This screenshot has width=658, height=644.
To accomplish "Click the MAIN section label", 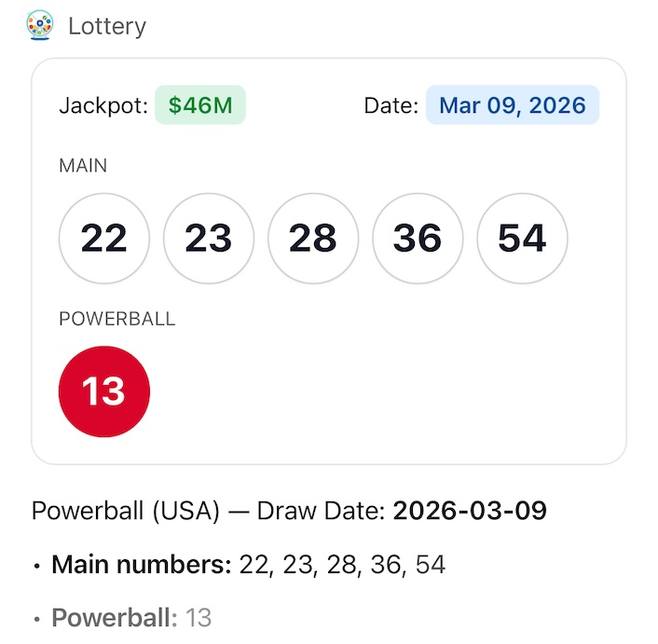I will pyautogui.click(x=83, y=166).
